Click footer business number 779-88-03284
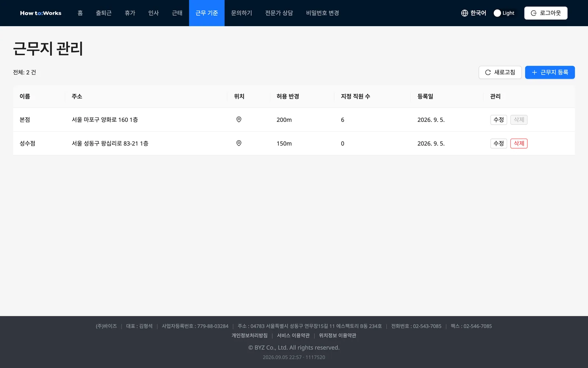 (x=213, y=326)
